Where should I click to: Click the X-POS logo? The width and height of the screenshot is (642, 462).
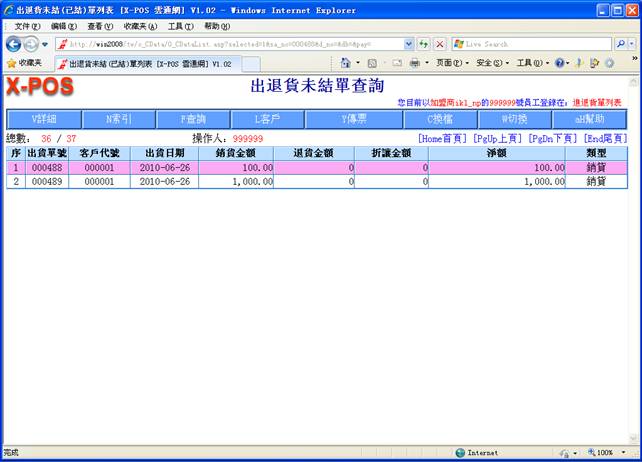point(40,87)
